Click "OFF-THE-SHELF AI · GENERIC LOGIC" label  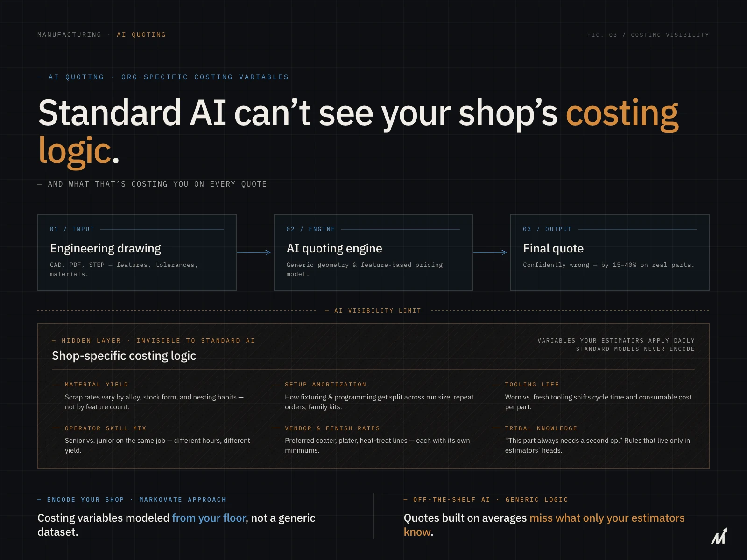490,500
